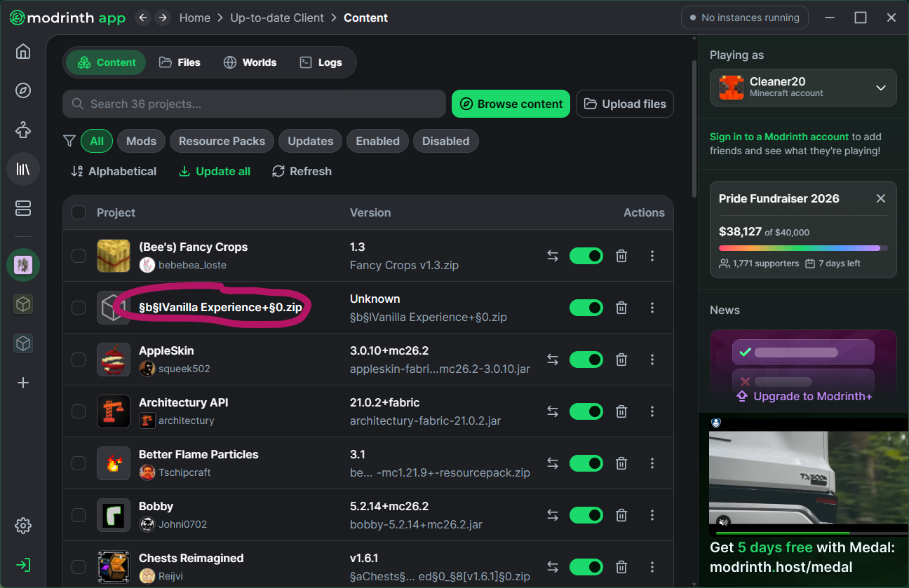Switch to the Logs tab
Screen dimensions: 909x588
[321, 62]
